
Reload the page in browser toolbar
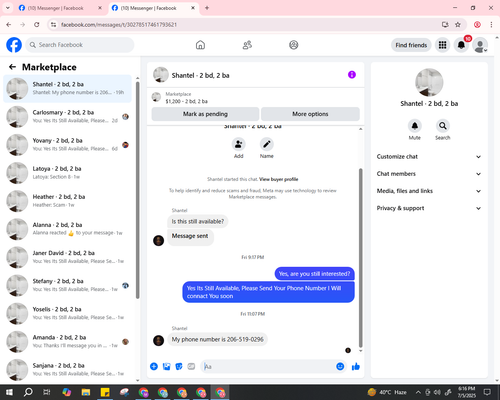tap(37, 24)
